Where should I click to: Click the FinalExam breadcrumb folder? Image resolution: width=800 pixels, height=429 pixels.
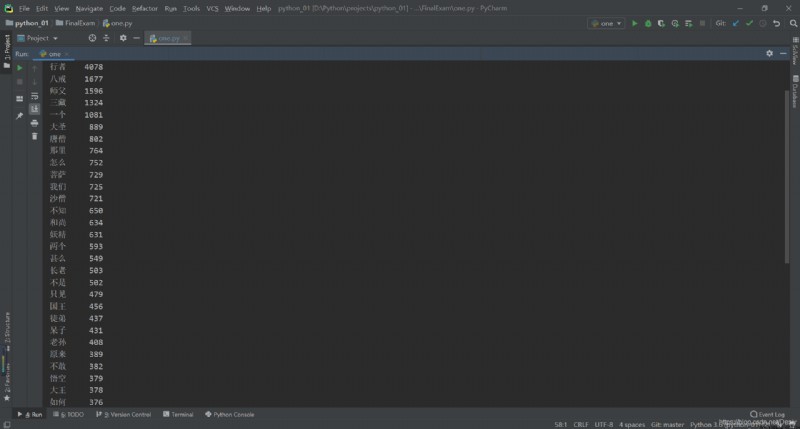76,23
